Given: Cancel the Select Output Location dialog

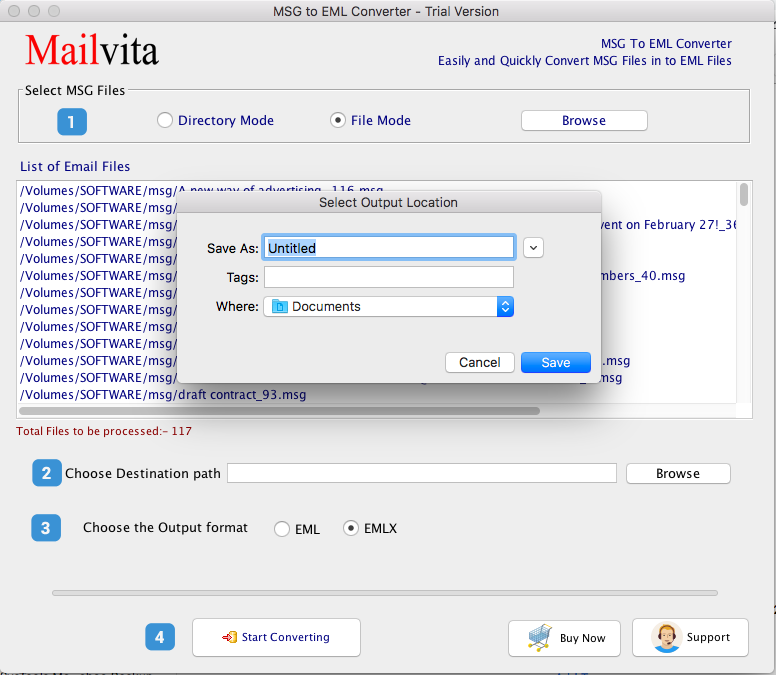Looking at the screenshot, I should 480,363.
